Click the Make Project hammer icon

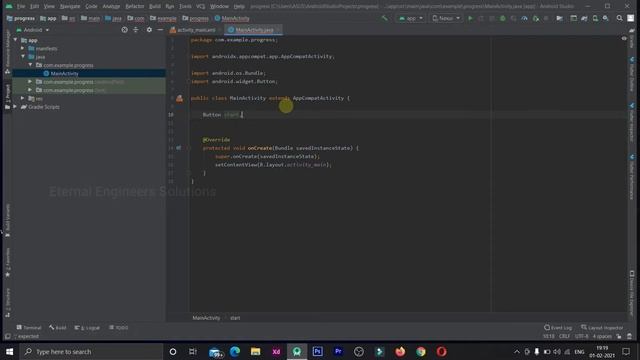[384, 18]
